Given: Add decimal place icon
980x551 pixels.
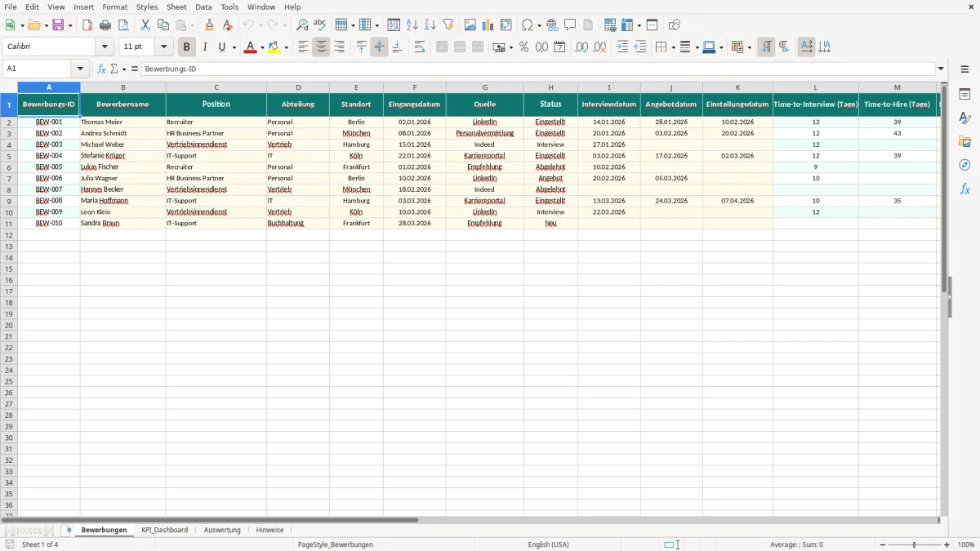Looking at the screenshot, I should [581, 47].
